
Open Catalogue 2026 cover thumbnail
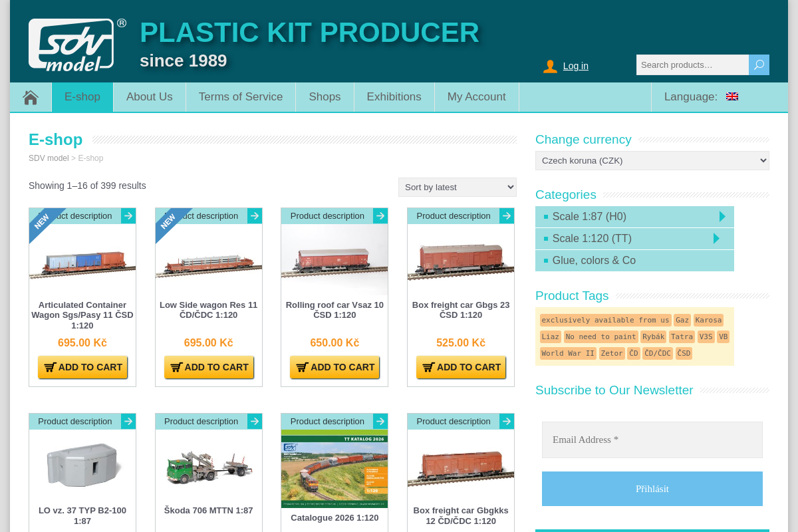pos(334,469)
